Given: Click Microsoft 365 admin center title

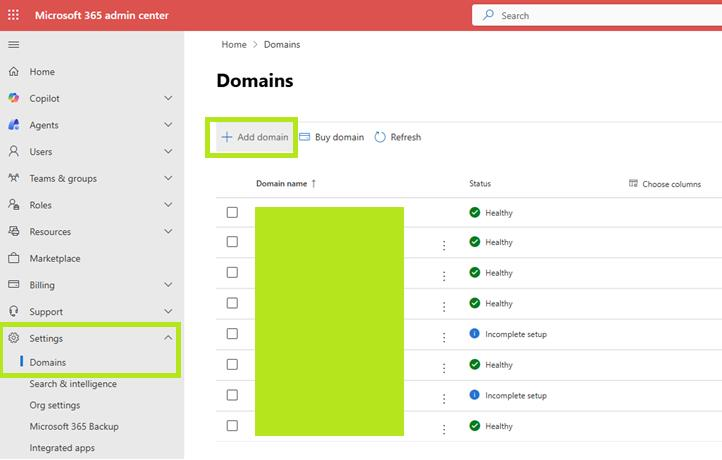Looking at the screenshot, I should click(102, 15).
